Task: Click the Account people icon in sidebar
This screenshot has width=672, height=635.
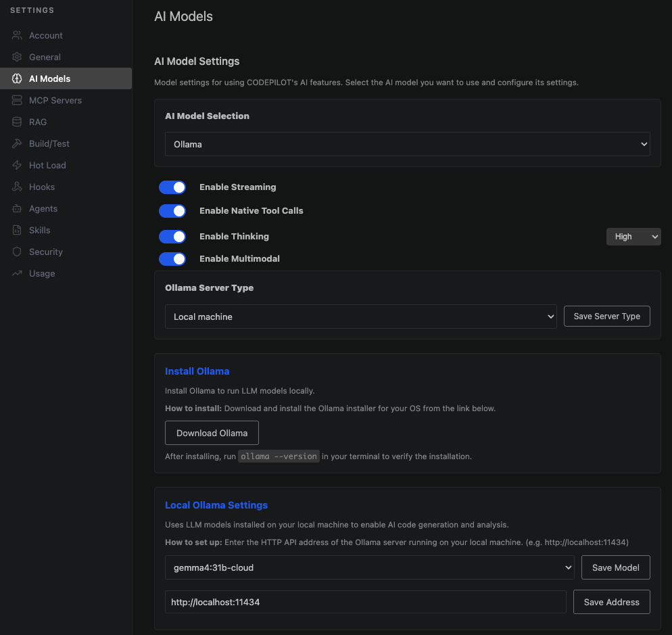Action: click(17, 35)
